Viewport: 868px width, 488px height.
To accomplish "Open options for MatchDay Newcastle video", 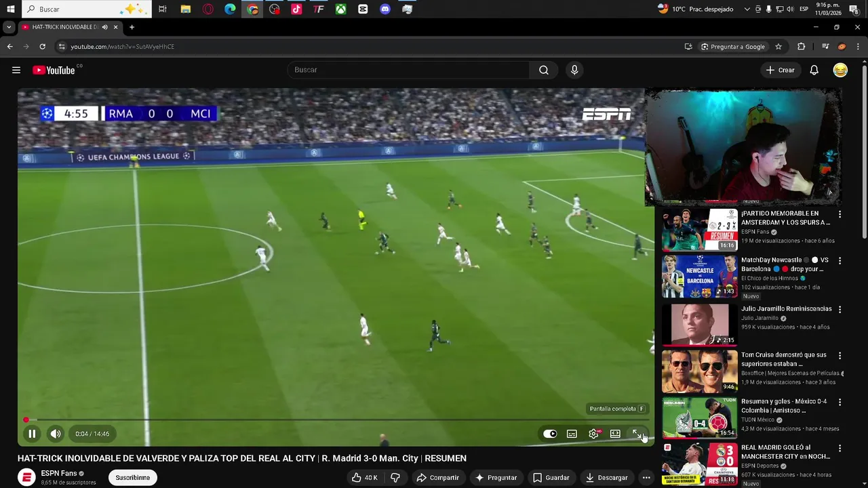I will 840,260.
